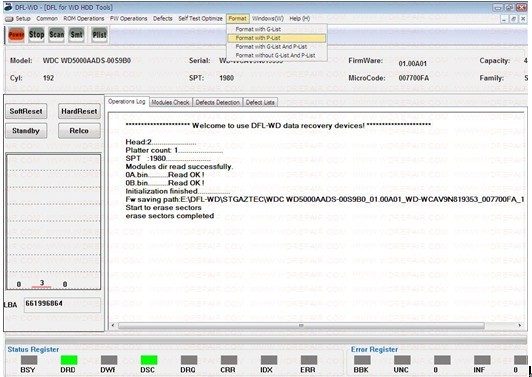Click the IDX status indicator
Screen dimensions: 532x377
click(x=269, y=360)
